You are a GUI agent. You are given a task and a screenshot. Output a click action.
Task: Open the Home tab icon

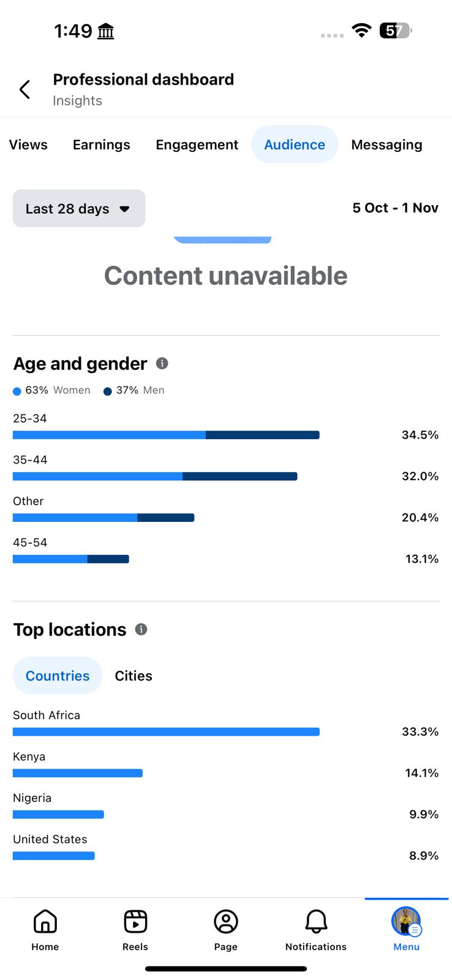click(x=45, y=922)
